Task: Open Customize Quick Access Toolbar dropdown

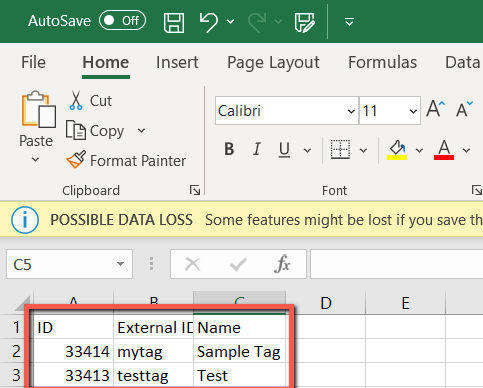Action: [349, 22]
